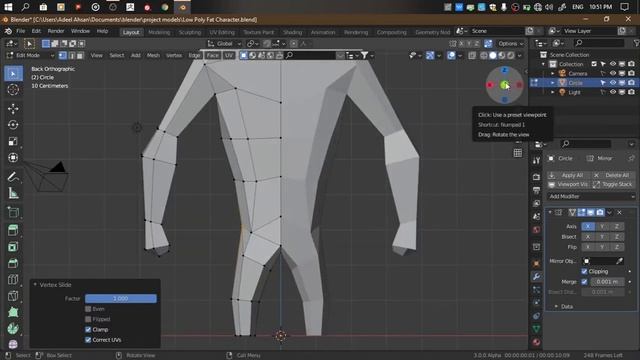The width and height of the screenshot is (640, 360).
Task: Select the Transform tool
Action: click(x=13, y=158)
